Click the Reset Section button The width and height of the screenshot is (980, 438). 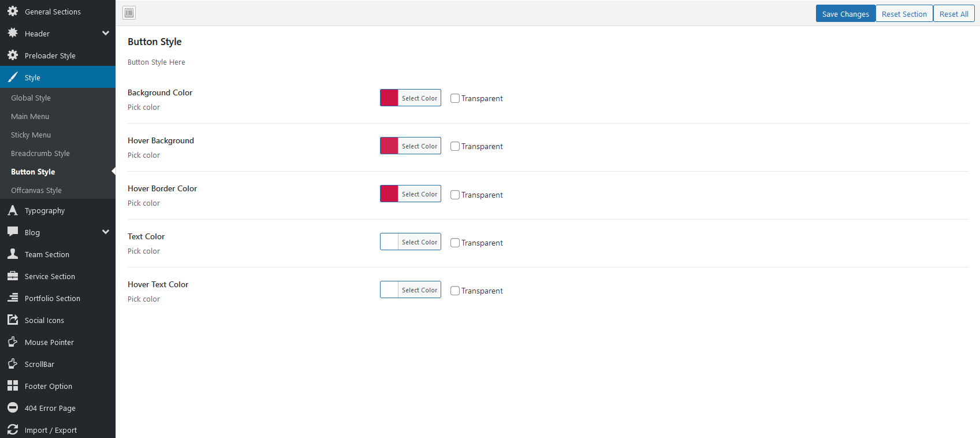[904, 14]
